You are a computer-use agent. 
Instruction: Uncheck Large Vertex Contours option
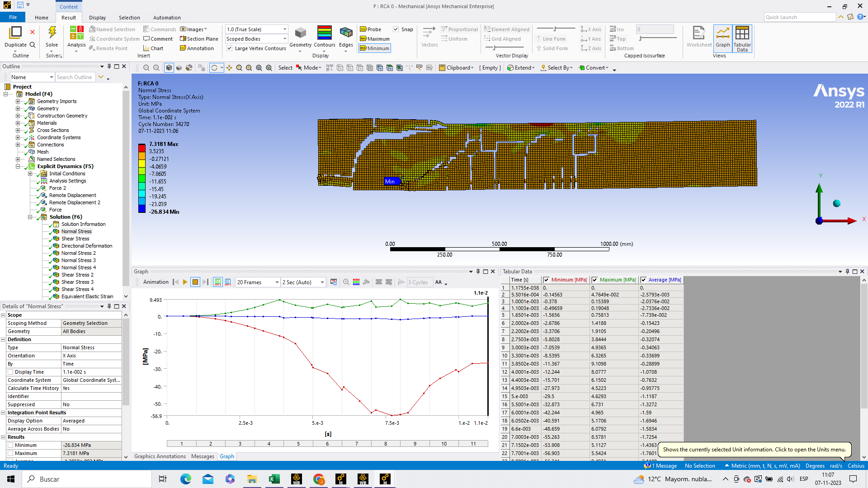pyautogui.click(x=230, y=48)
